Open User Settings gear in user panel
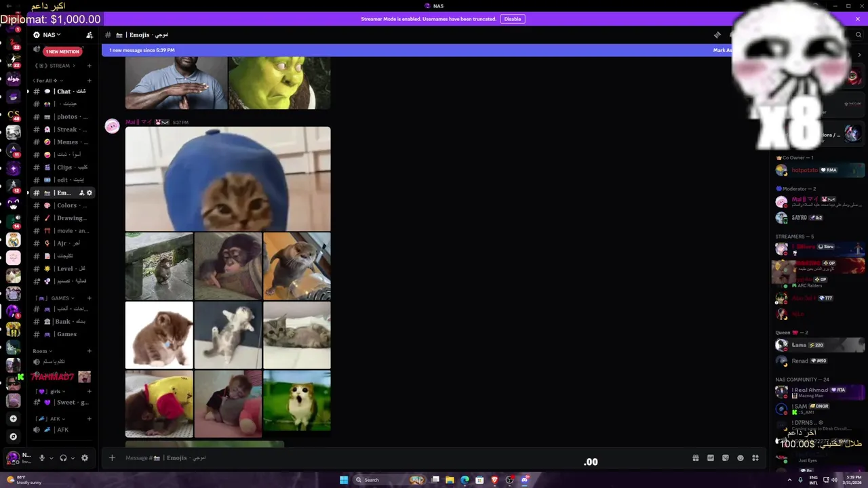This screenshot has height=488, width=868. click(85, 457)
